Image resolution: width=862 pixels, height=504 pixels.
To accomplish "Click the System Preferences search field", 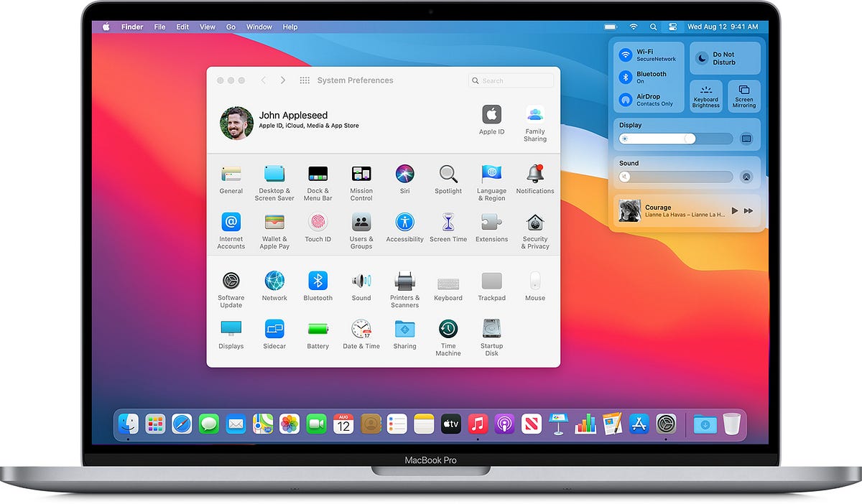I will coord(511,80).
